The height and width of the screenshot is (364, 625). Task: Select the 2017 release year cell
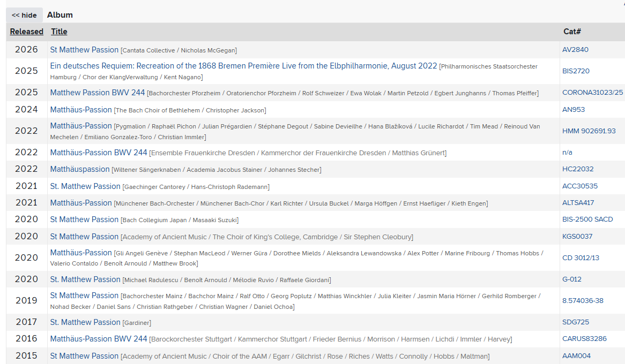coord(26,322)
